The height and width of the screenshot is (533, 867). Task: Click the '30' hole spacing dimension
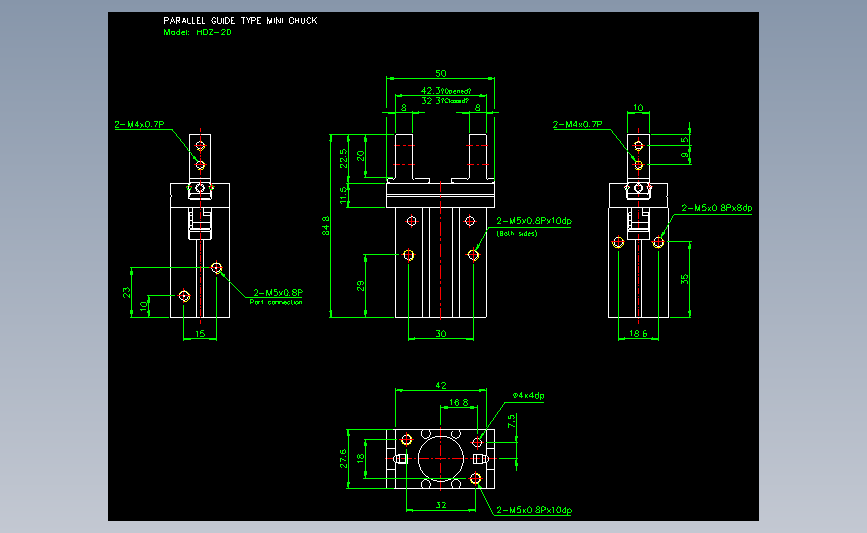click(x=441, y=333)
